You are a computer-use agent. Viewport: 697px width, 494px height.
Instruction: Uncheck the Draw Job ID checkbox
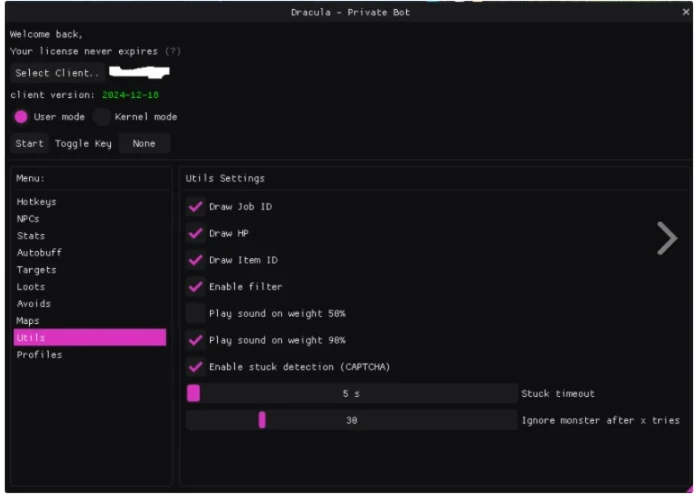coord(196,207)
